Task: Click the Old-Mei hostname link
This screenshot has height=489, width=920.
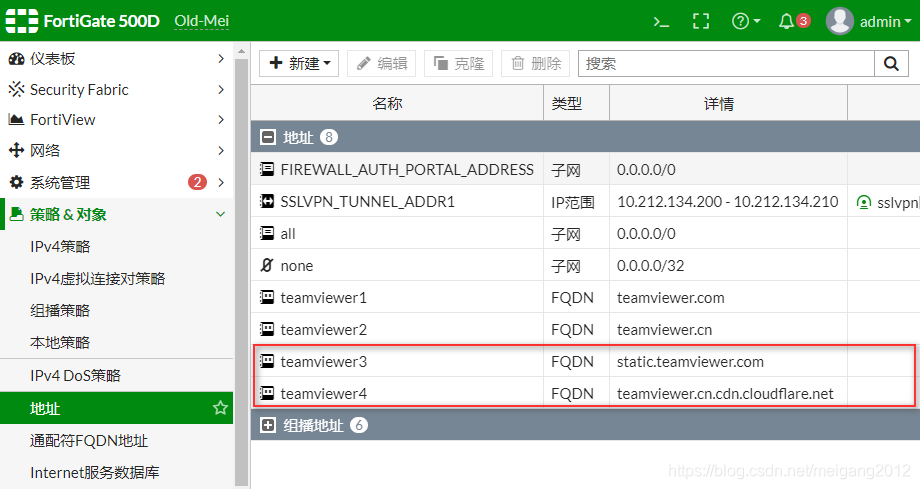Action: [201, 22]
